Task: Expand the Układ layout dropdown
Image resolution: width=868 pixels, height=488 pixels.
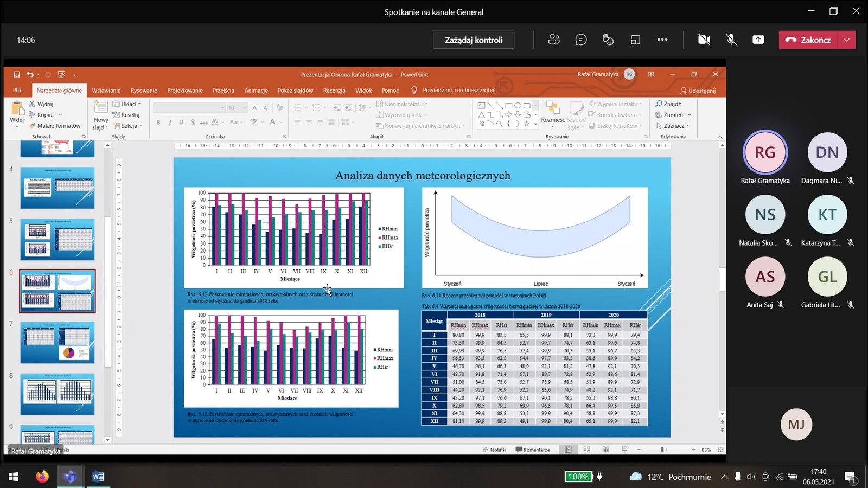Action: click(x=127, y=104)
